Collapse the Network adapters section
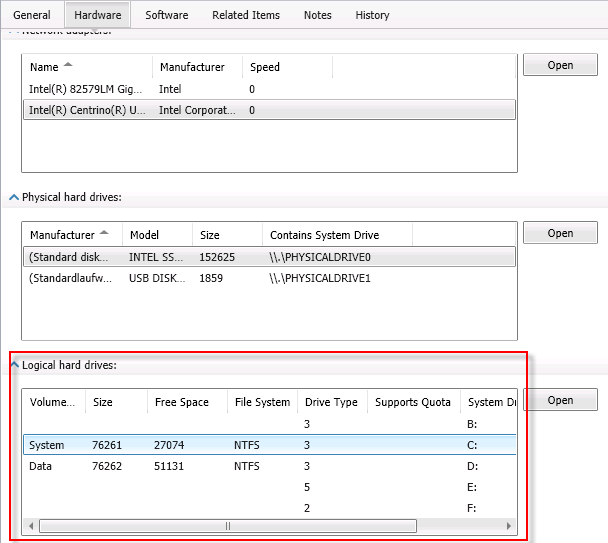 [14, 31]
